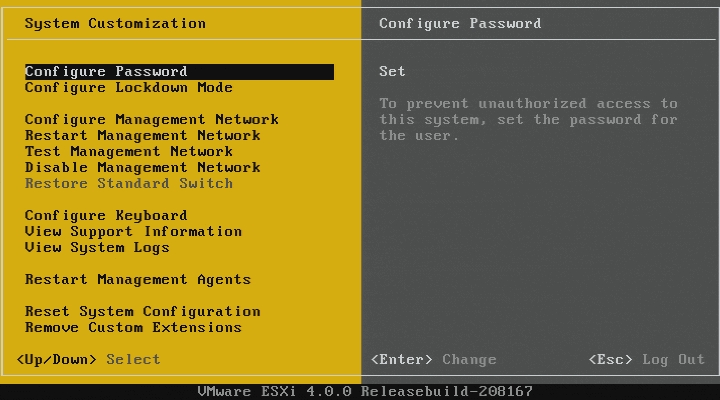Click Test Management Network entry
The width and height of the screenshot is (720, 400).
(129, 152)
